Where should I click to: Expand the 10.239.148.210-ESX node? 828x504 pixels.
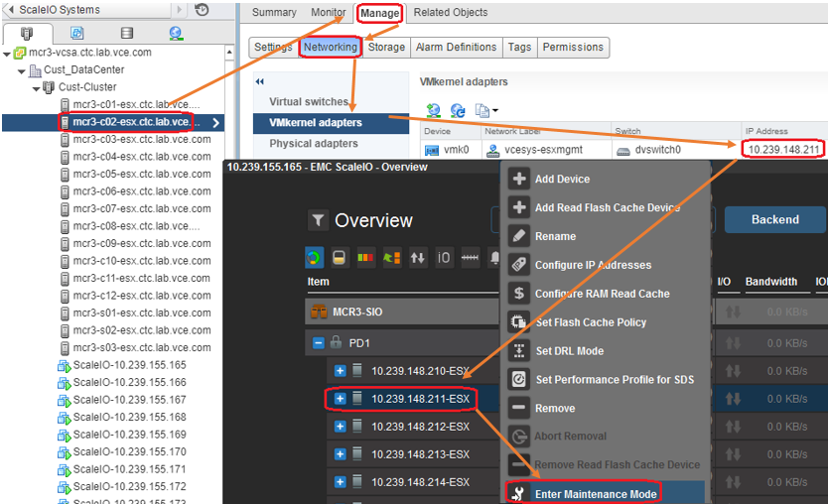[x=341, y=371]
